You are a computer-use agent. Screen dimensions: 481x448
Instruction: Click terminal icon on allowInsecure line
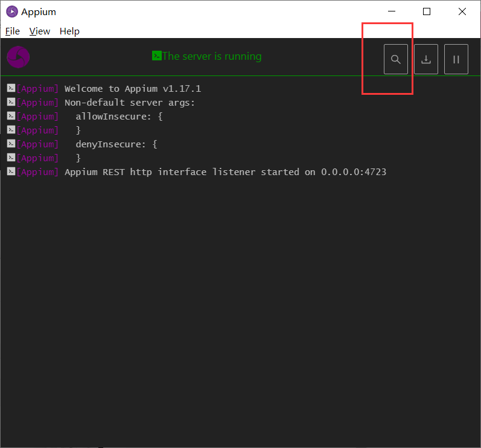11,116
